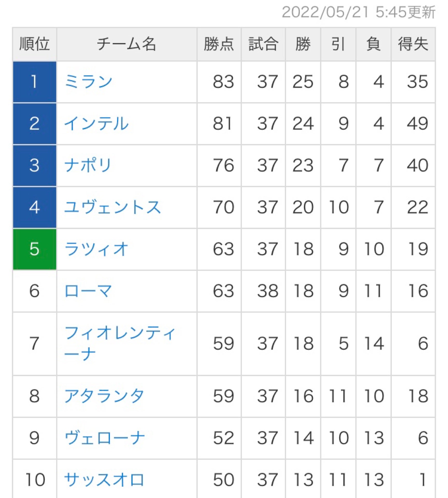This screenshot has height=498, width=448.
Task: Click the 順位 column header
Action: [34, 44]
